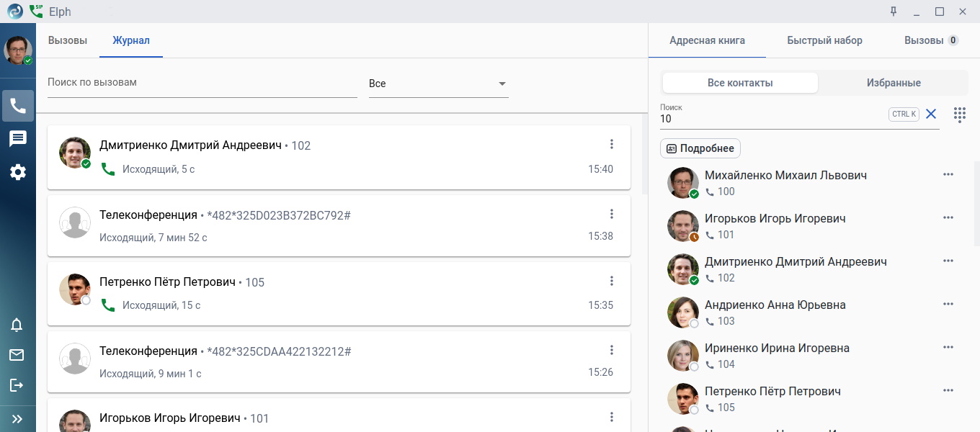Viewport: 980px width, 432px height.
Task: Click the logout icon in sidebar
Action: click(17, 385)
